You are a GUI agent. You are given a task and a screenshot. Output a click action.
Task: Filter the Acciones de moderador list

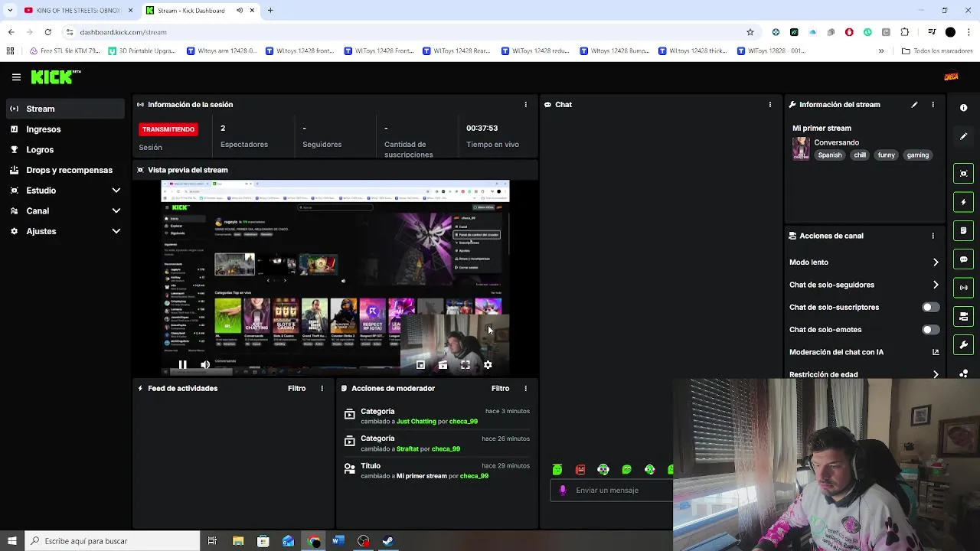tap(500, 389)
